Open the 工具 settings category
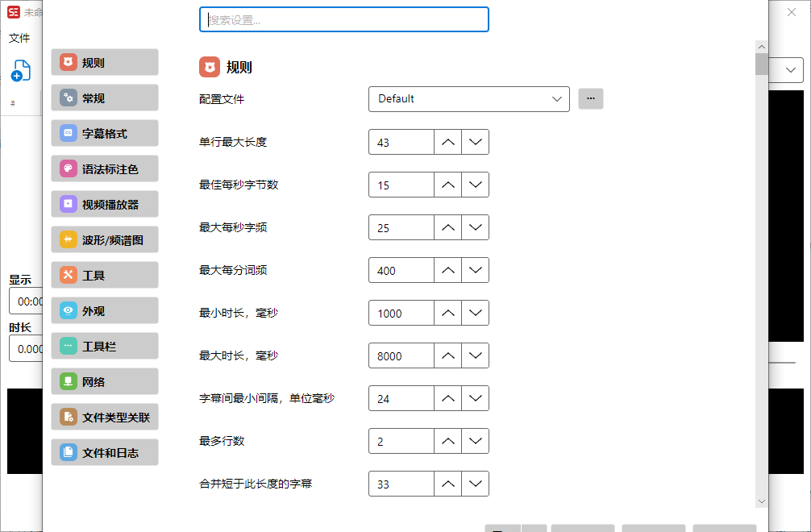This screenshot has height=532, width=811. tap(105, 275)
